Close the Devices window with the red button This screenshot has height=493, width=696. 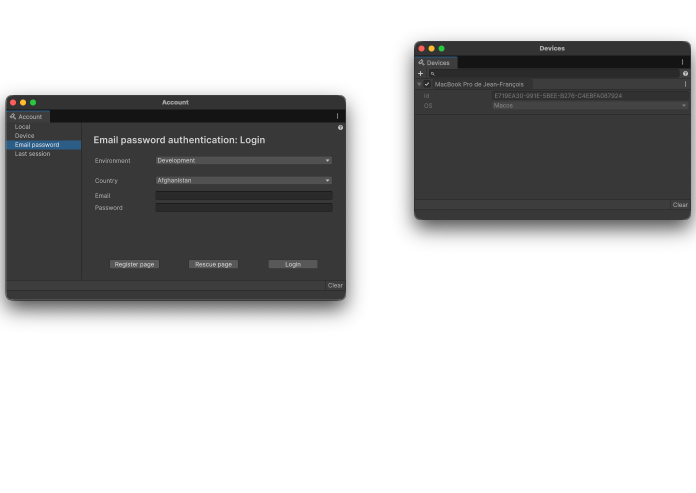tap(422, 48)
